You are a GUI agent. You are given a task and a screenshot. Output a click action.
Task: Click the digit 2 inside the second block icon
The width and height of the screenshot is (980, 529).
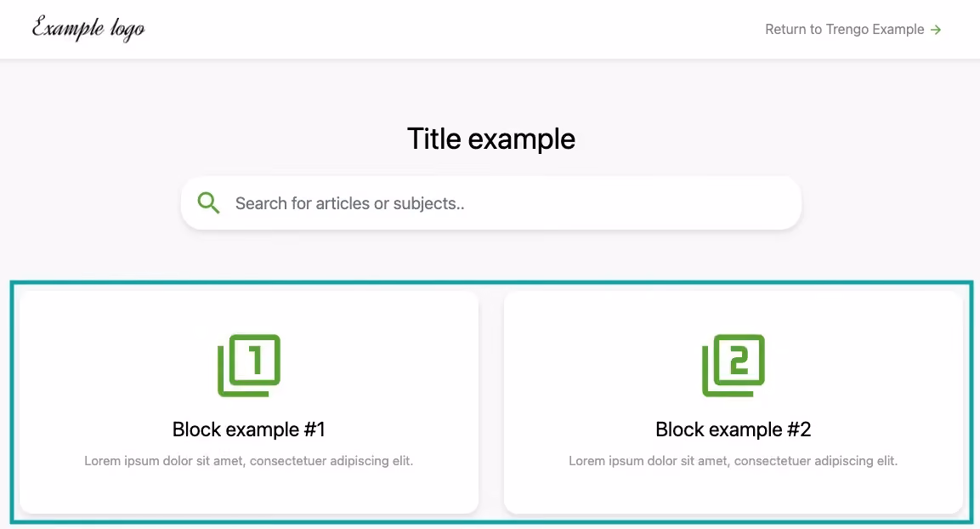tap(739, 360)
